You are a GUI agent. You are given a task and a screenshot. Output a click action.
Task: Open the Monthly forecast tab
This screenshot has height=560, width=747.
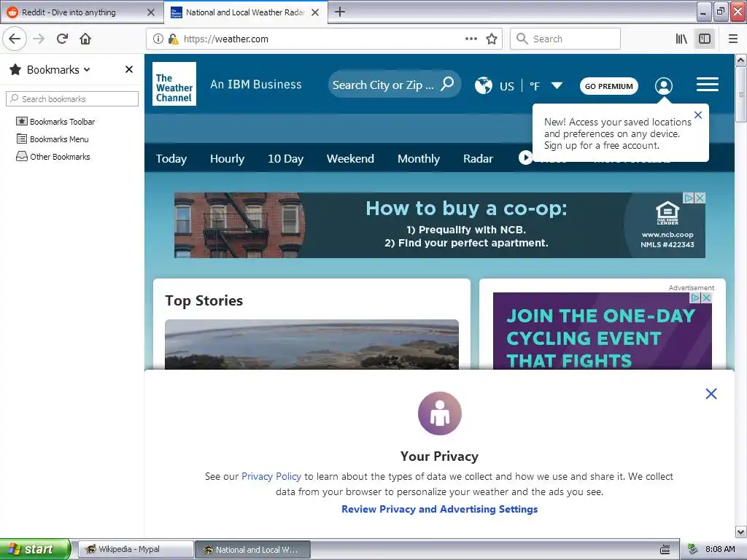(418, 158)
